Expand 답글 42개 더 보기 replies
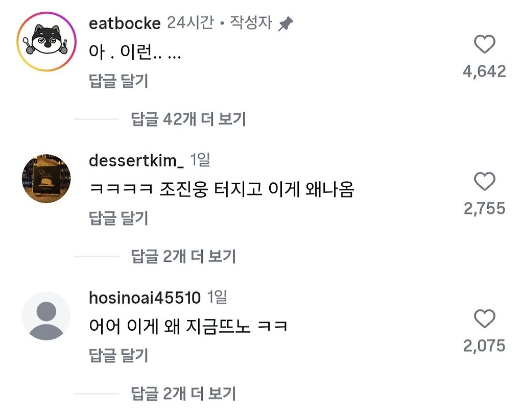The height and width of the screenshot is (420, 523). pyautogui.click(x=188, y=119)
